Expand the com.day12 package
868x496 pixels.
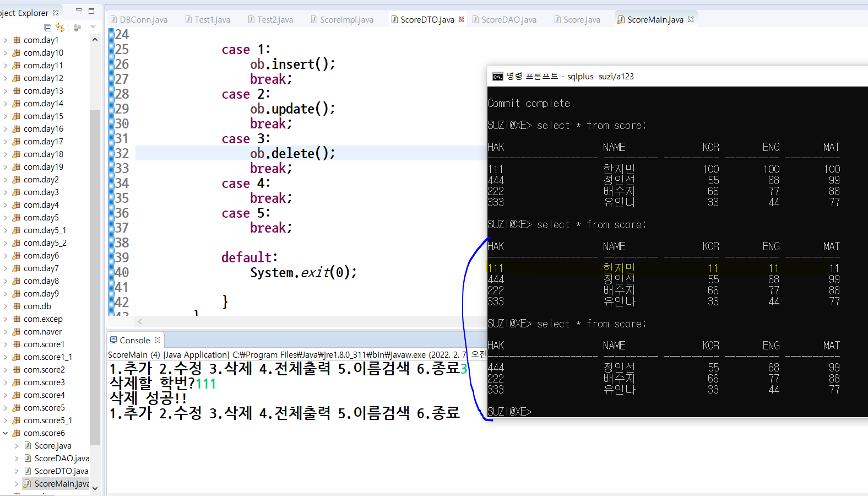(x=6, y=78)
